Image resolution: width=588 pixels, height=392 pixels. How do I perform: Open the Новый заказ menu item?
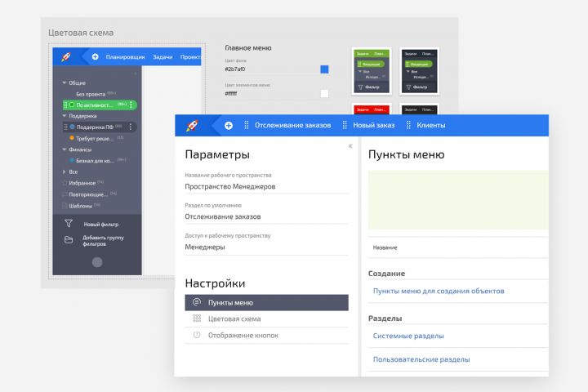373,125
